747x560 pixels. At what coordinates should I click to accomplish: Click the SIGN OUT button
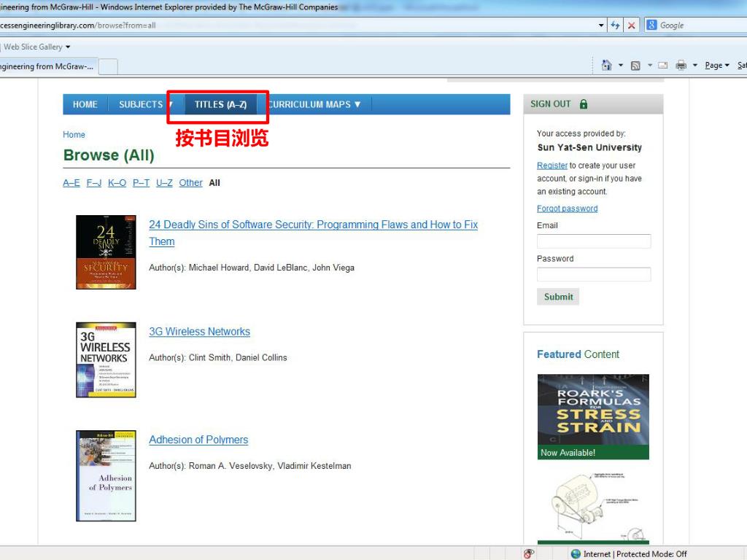(x=550, y=104)
